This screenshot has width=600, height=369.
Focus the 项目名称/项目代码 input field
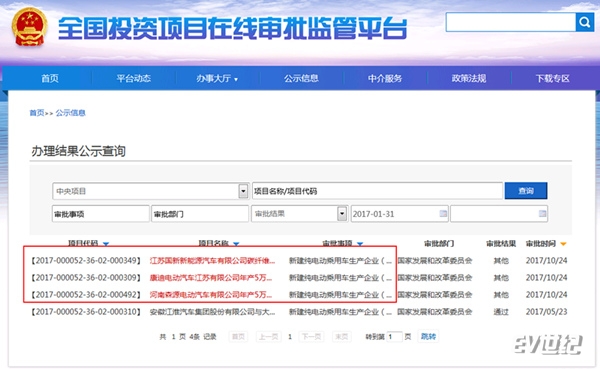(x=377, y=191)
